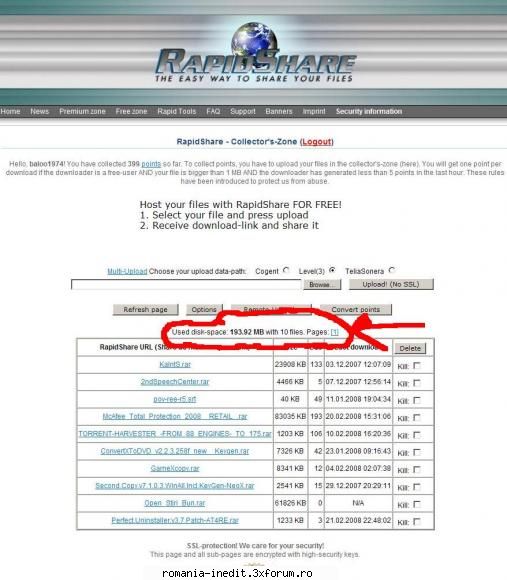Tick the Kill checkbox for KainIS.rar

point(417,365)
